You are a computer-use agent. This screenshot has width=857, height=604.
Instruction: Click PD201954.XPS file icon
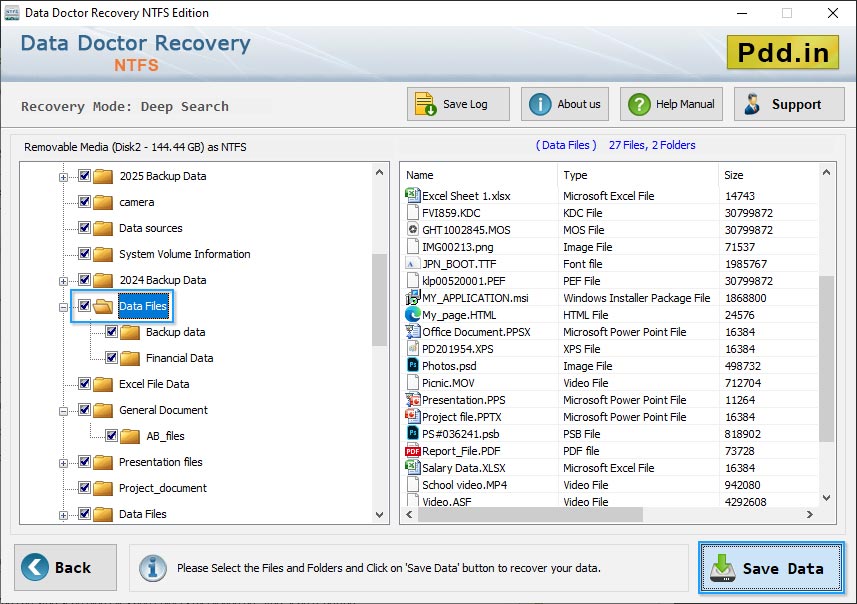(413, 348)
